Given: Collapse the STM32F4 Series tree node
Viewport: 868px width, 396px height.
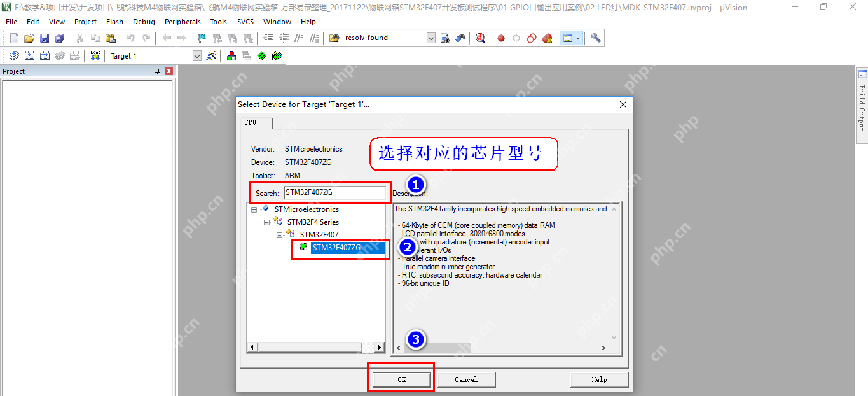Looking at the screenshot, I should point(267,222).
